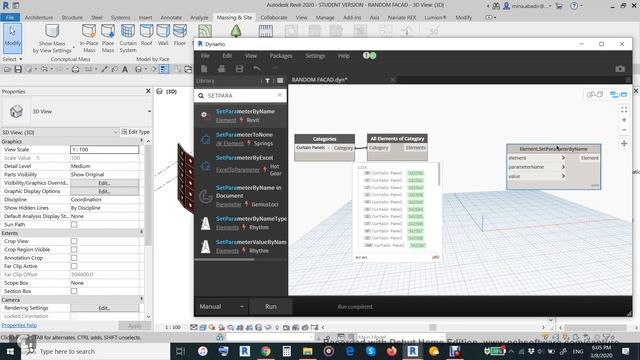The width and height of the screenshot is (640, 360).
Task: Click Open file icon in Dynamo toolbar
Action: pyautogui.click(x=222, y=69)
